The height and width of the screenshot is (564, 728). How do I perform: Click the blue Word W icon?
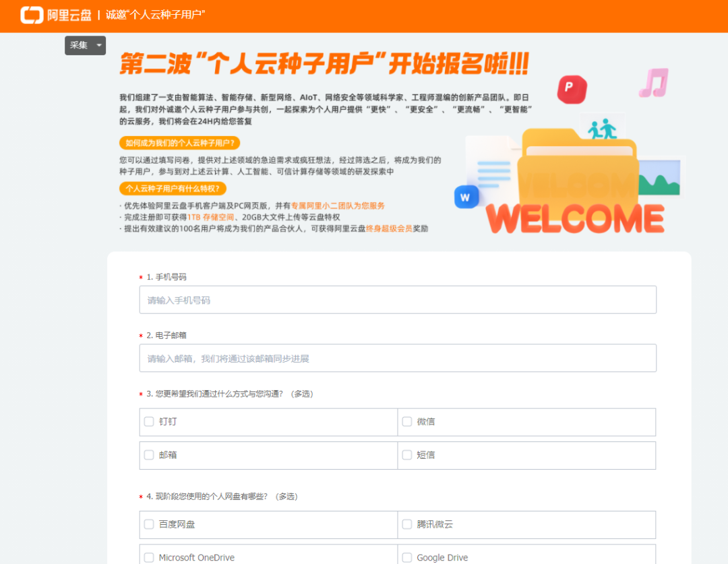[x=466, y=197]
